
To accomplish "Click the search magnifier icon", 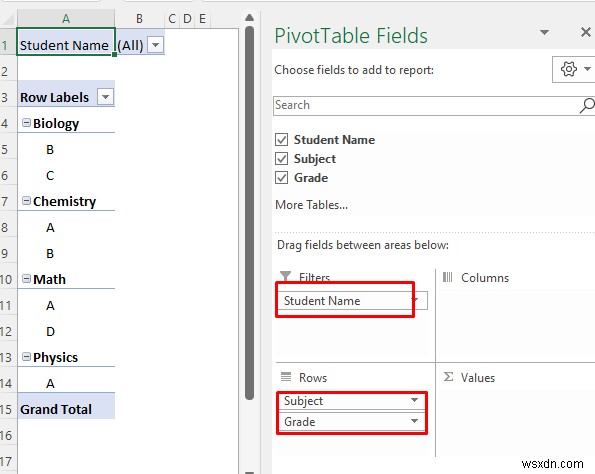I will [587, 106].
